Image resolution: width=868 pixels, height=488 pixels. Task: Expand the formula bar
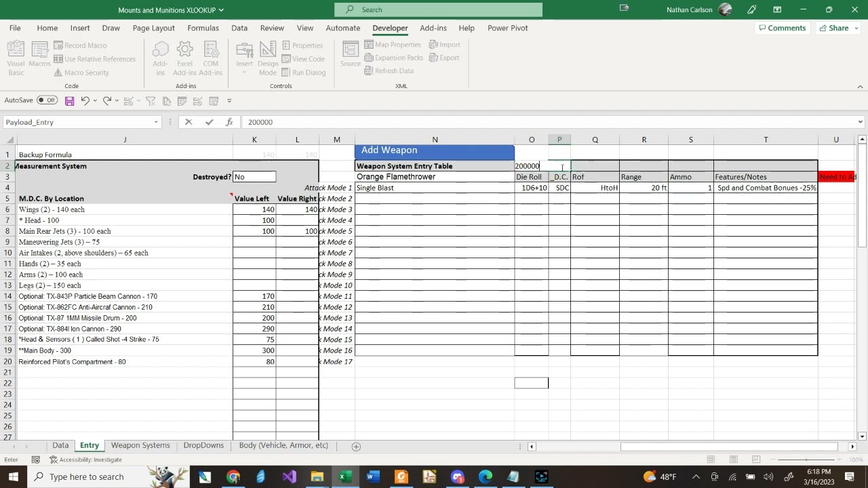[860, 122]
